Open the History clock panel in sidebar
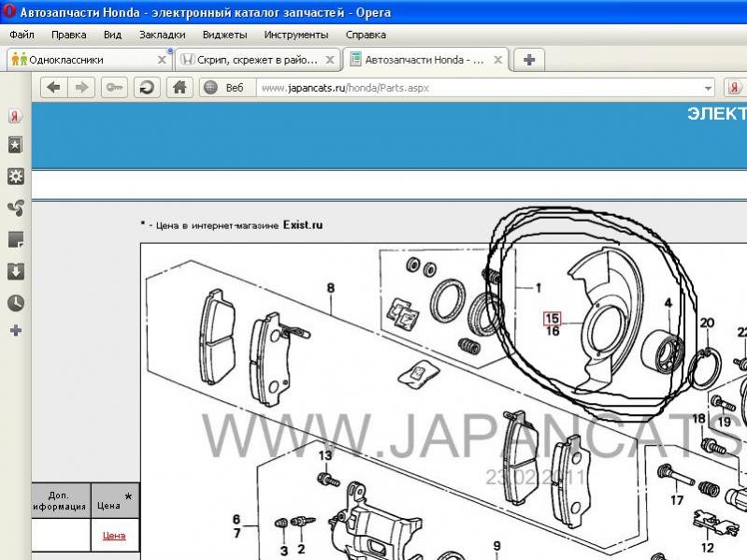747x560 pixels. pos(15,303)
